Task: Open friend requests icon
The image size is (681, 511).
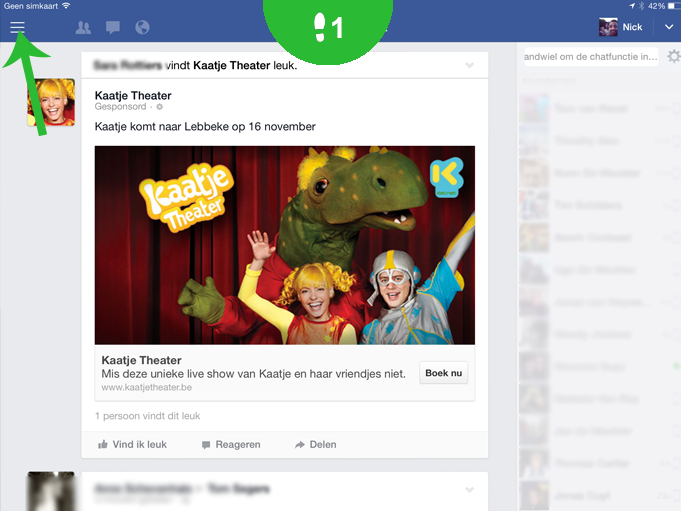Action: (x=83, y=27)
